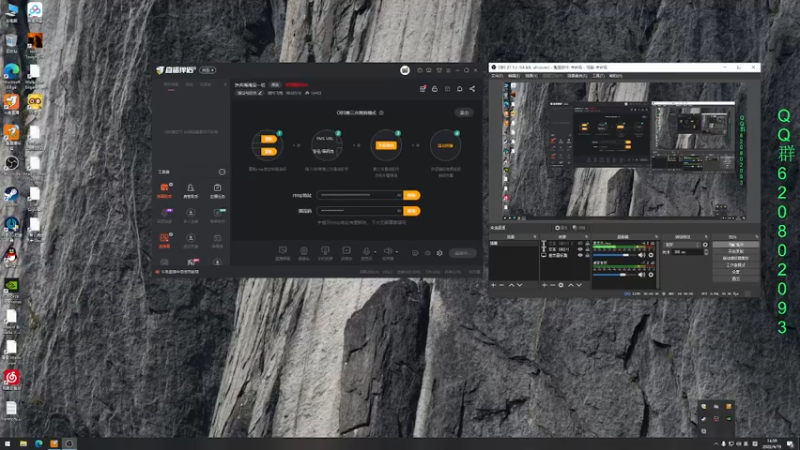The height and width of the screenshot is (450, 800).
Task: Click the user avatar in companion title bar
Action: 405,70
